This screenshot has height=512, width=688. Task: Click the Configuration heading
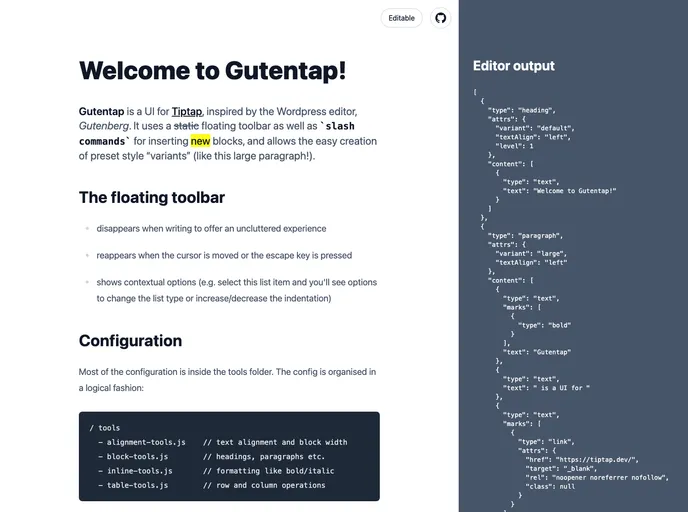pyautogui.click(x=130, y=341)
